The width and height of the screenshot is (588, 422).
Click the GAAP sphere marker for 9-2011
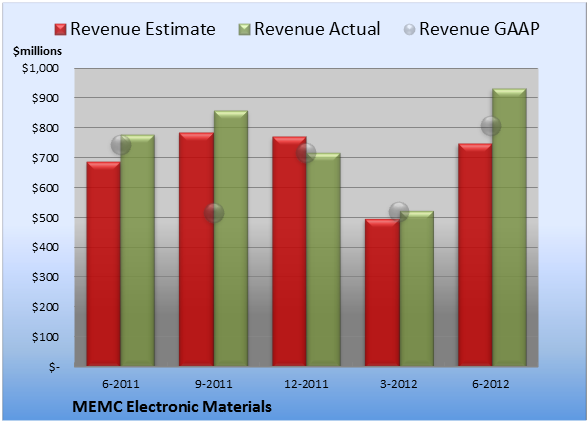click(x=214, y=213)
